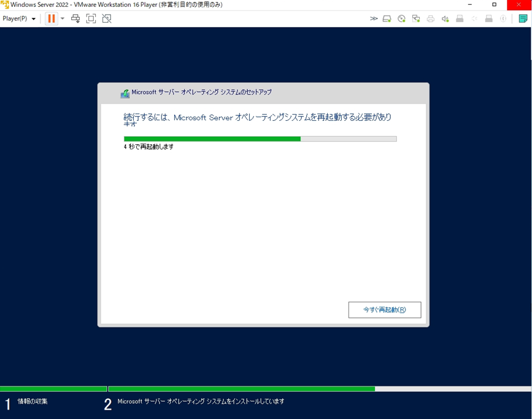Click the restart countdown progress bar
The image size is (532, 419).
[x=260, y=139]
